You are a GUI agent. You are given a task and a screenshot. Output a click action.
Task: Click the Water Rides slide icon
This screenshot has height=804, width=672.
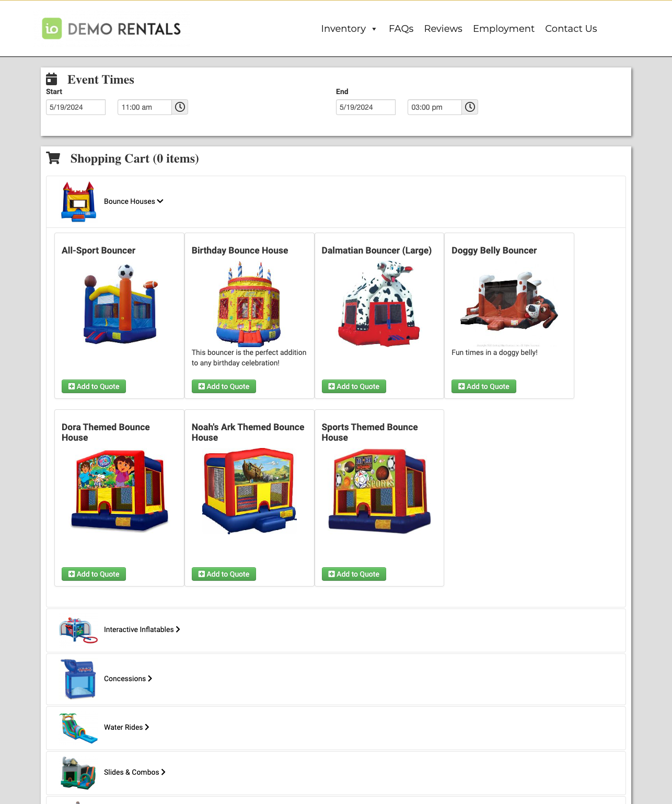(78, 728)
